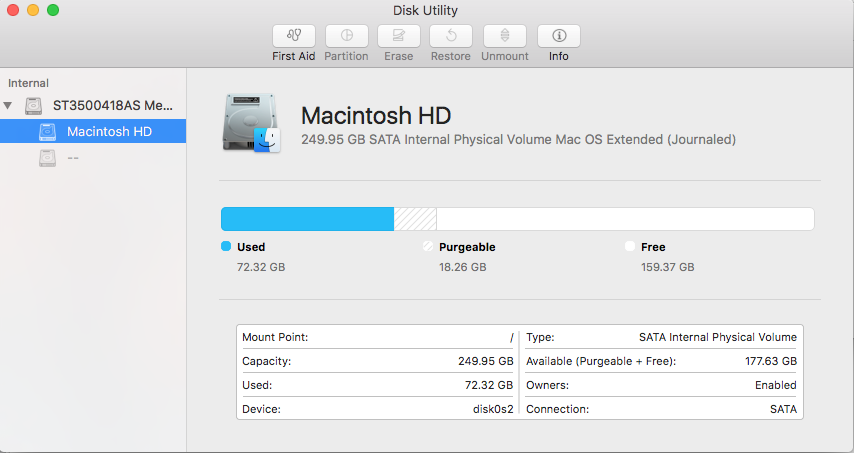Screen dimensions: 854x453
Task: Select the unnamed '--' volume
Action: (x=93, y=158)
